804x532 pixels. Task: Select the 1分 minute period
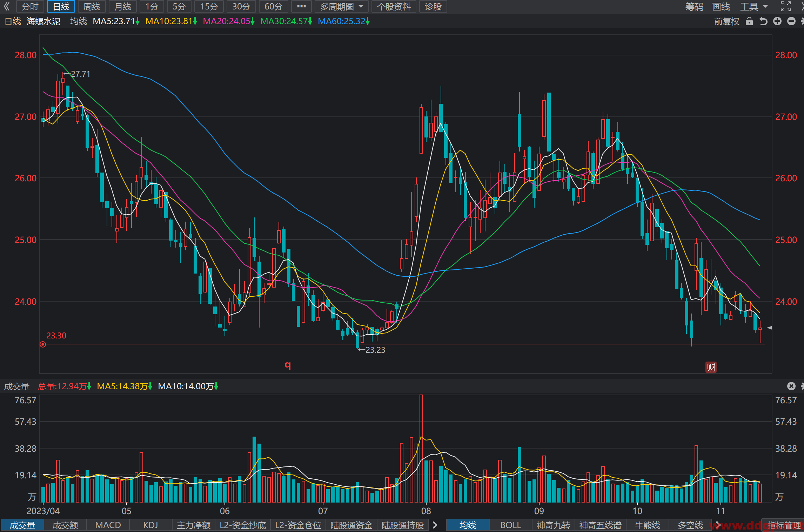click(152, 6)
